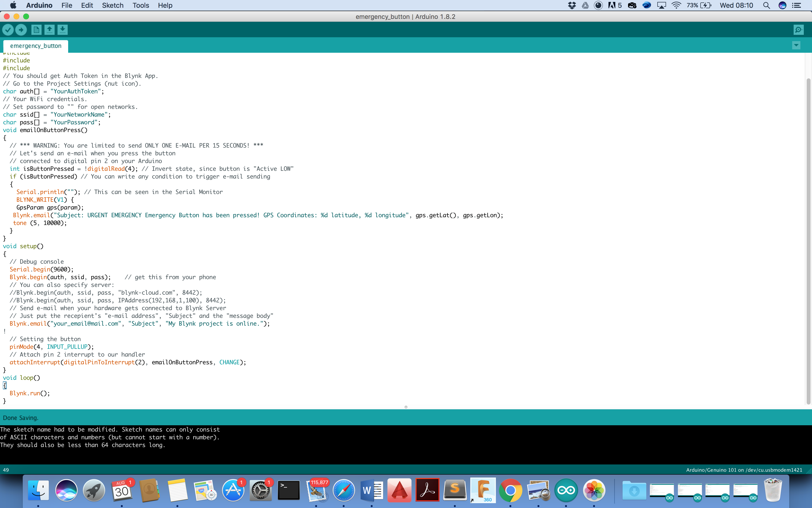Open Mail with 115,877 badge
812x508 pixels.
(x=316, y=491)
